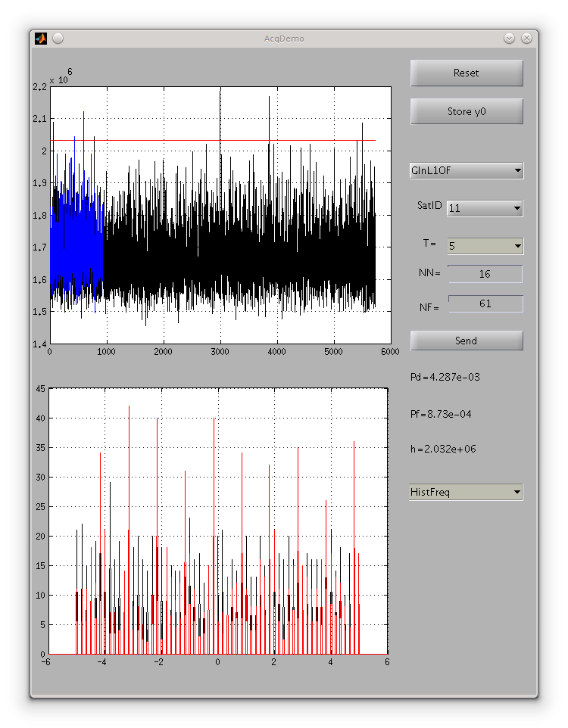The image size is (568, 728).
Task: Click the Pf=8.73e-04 readout text
Action: 441,414
